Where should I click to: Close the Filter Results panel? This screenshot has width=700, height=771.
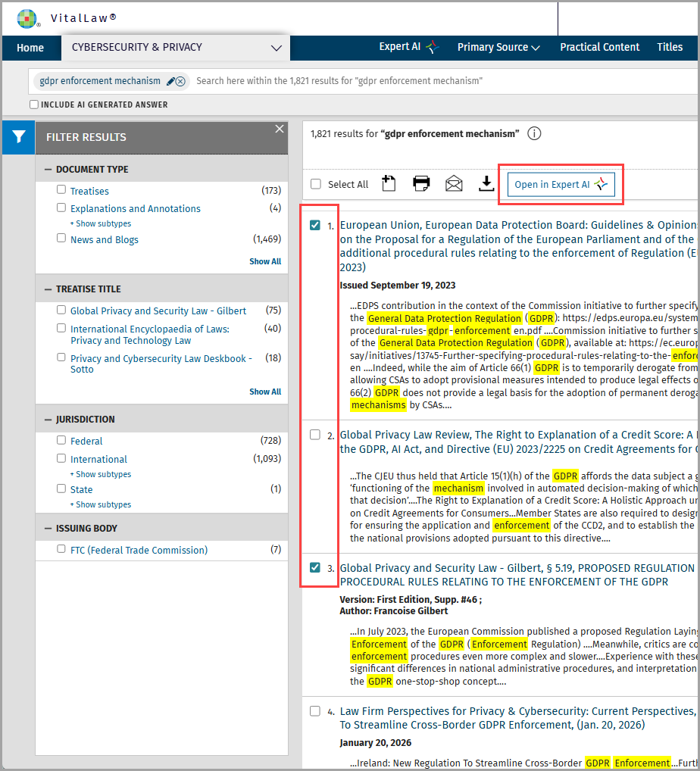[x=280, y=129]
